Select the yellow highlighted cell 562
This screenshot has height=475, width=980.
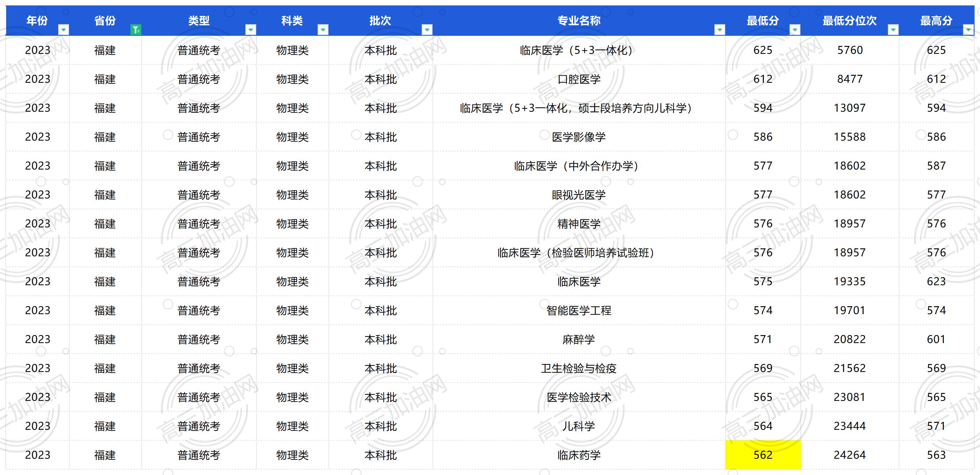coord(763,455)
